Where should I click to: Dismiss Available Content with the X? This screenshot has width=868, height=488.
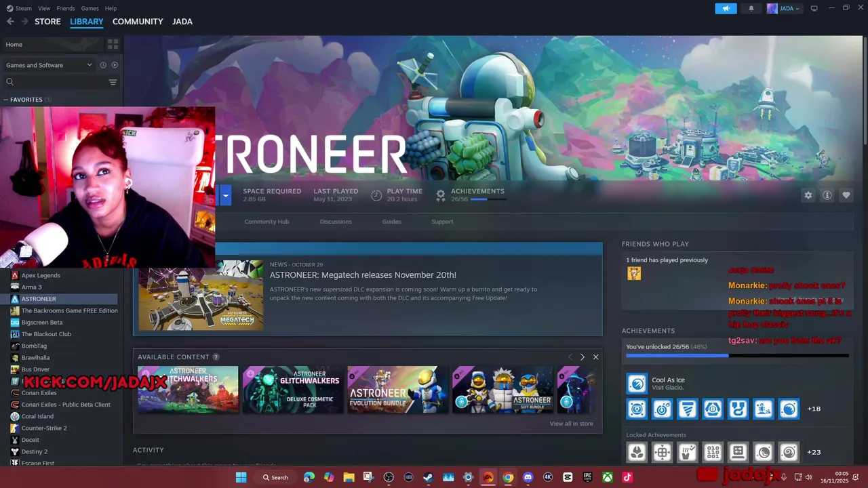(595, 357)
